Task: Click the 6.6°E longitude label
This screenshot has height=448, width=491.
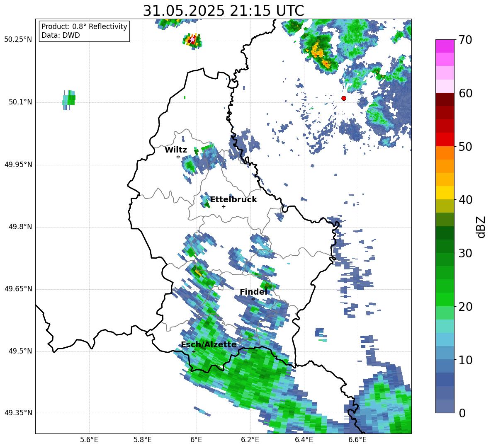Action: click(x=357, y=440)
